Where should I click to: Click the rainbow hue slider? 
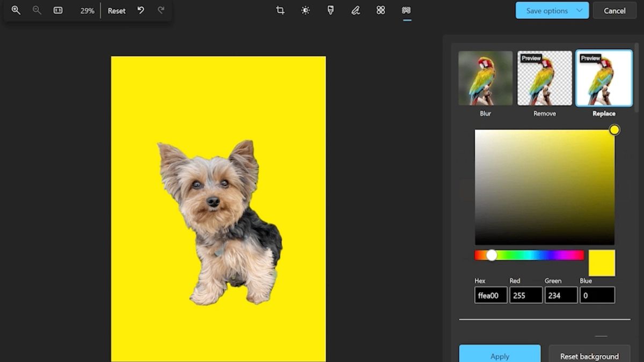[x=529, y=255]
